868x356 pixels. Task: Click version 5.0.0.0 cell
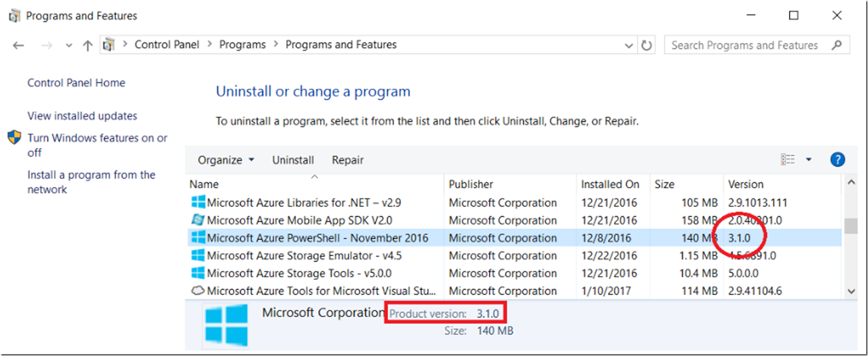[744, 273]
